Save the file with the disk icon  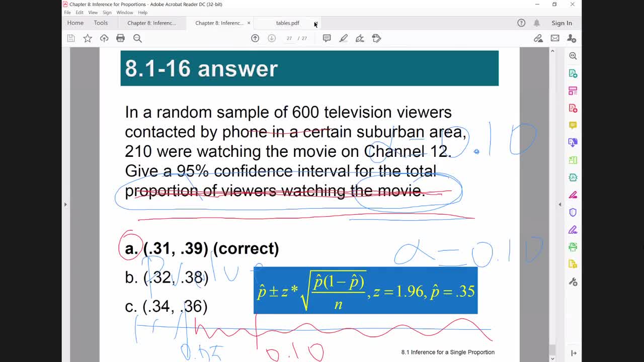point(71,38)
